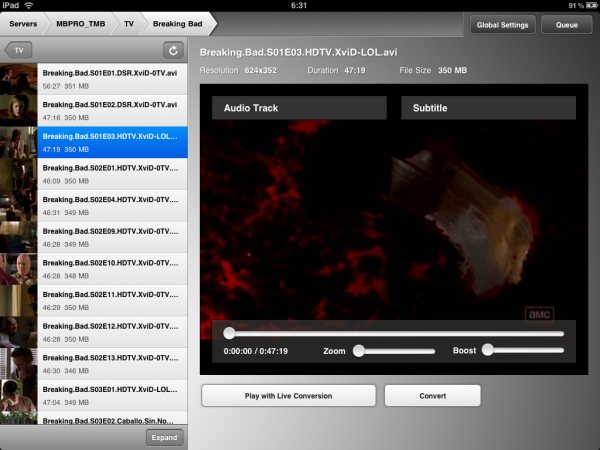Image resolution: width=600 pixels, height=450 pixels.
Task: Click the 0:00:00 / 0:47:19 time readout
Action: 256,351
